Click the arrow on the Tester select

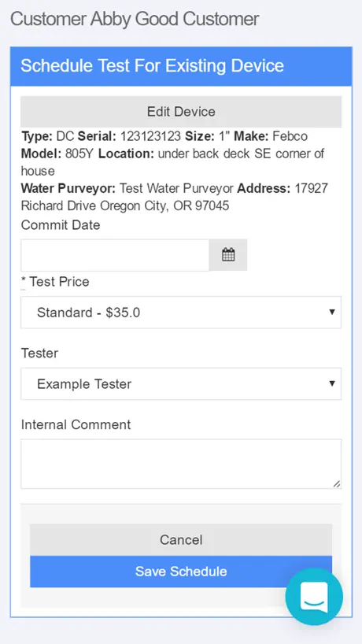click(x=332, y=383)
